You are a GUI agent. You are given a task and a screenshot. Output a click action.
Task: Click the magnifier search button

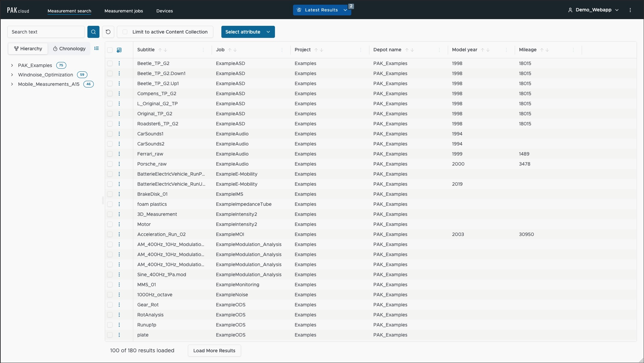point(93,32)
